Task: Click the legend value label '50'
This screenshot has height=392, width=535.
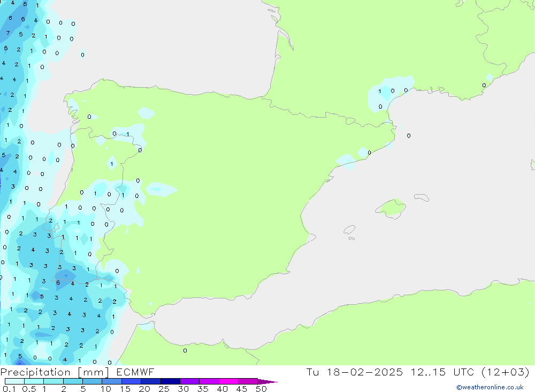Action: coord(261,389)
